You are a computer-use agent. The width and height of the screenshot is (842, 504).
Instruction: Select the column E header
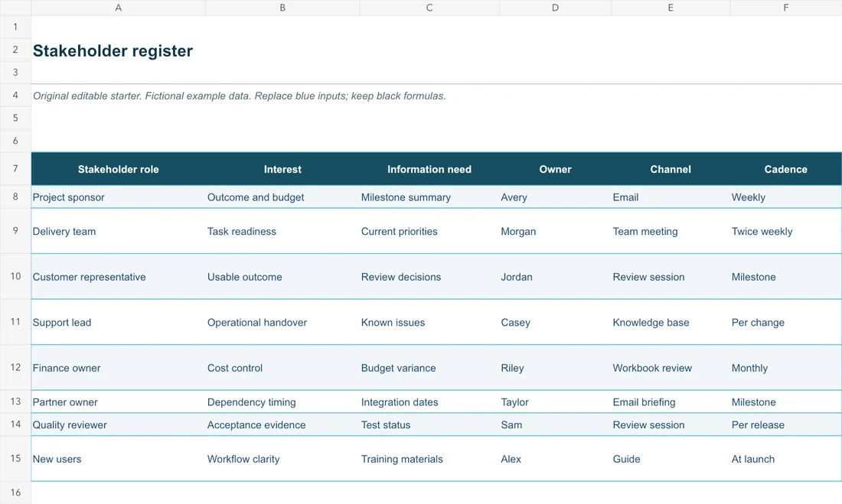pyautogui.click(x=671, y=8)
